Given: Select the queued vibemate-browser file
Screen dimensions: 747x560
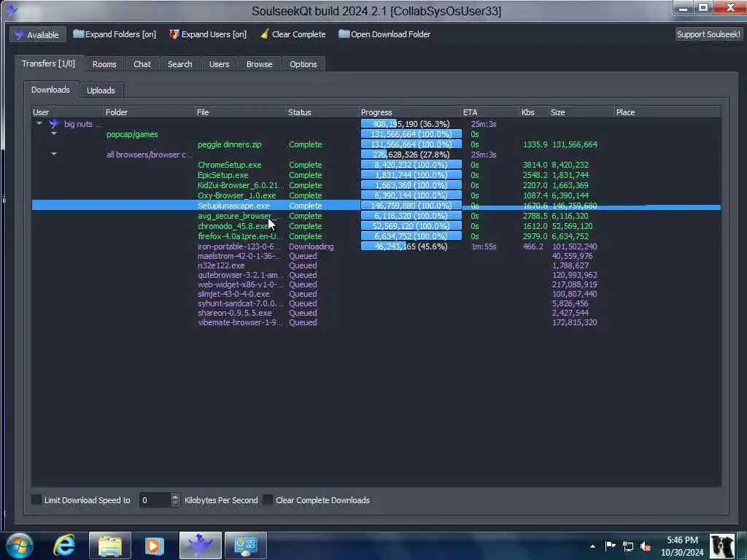Looking at the screenshot, I should coord(376,322).
